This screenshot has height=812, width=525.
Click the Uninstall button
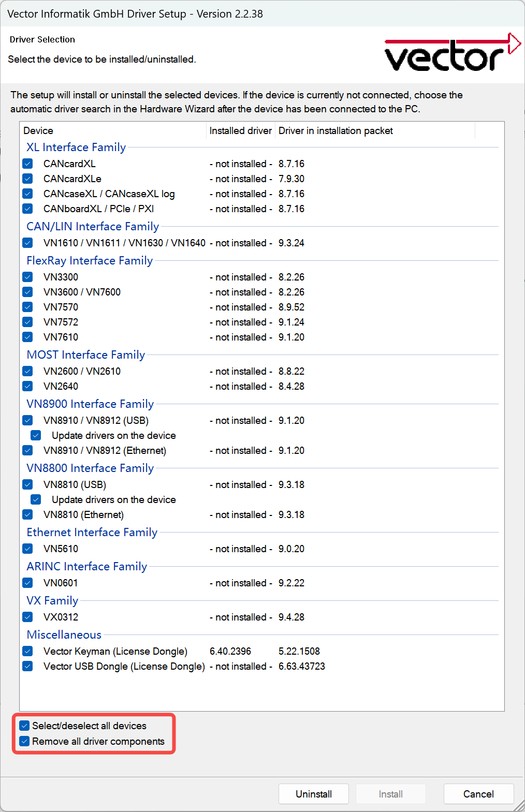pyautogui.click(x=314, y=794)
